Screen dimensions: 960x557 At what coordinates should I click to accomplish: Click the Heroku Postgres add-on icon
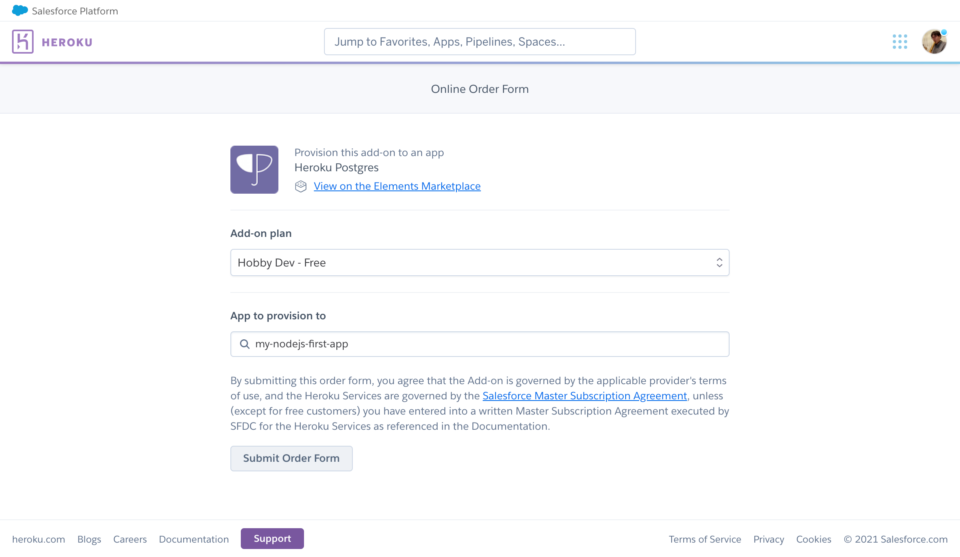[254, 170]
